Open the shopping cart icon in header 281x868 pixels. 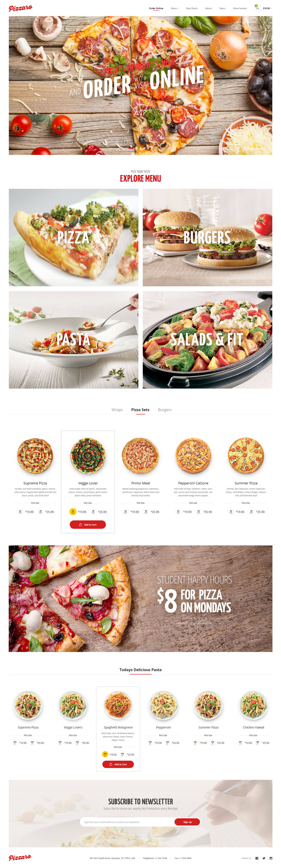click(257, 8)
